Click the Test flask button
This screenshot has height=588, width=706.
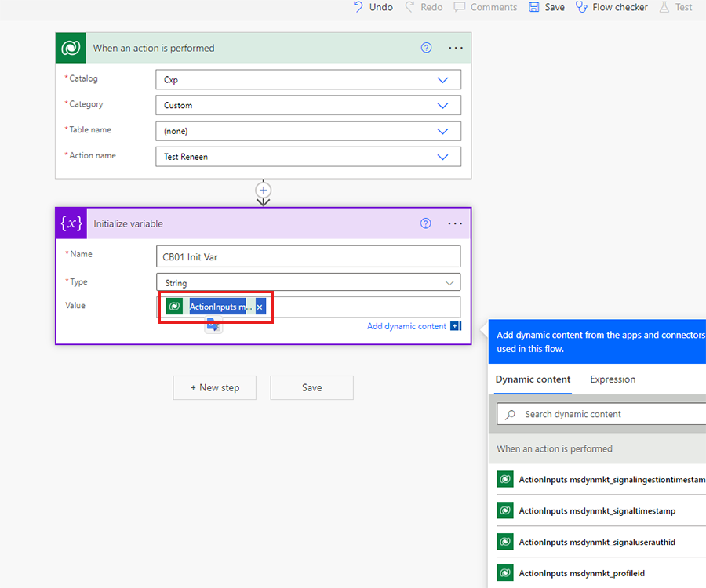coord(676,7)
